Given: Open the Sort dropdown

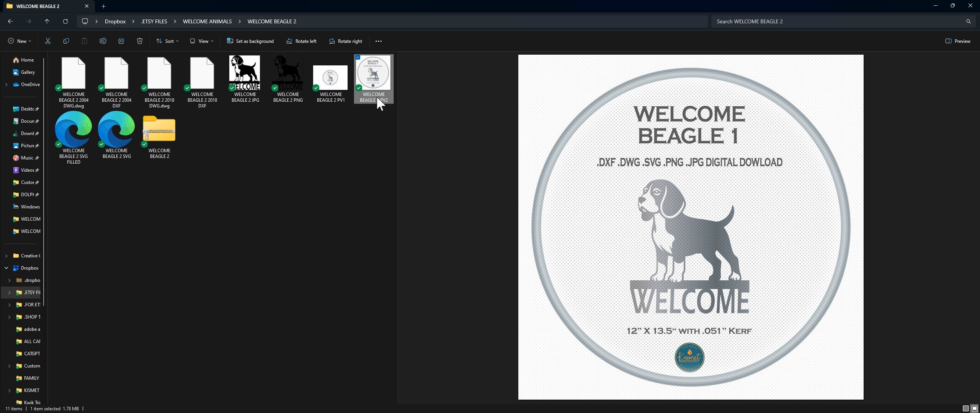Looking at the screenshot, I should pyautogui.click(x=167, y=41).
